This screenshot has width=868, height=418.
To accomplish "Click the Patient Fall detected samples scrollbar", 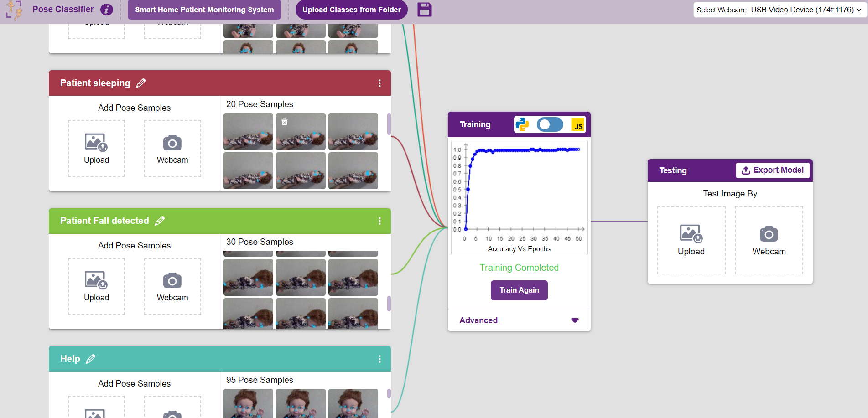I will coord(389,304).
